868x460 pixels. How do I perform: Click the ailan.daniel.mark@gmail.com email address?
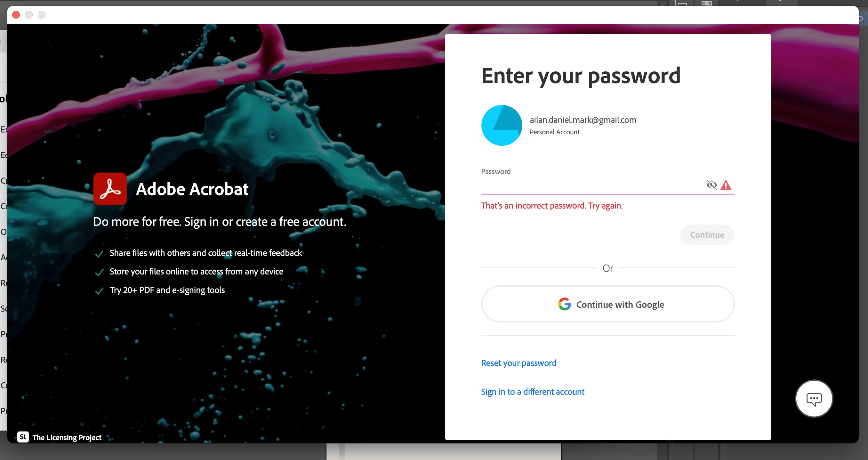pyautogui.click(x=583, y=120)
